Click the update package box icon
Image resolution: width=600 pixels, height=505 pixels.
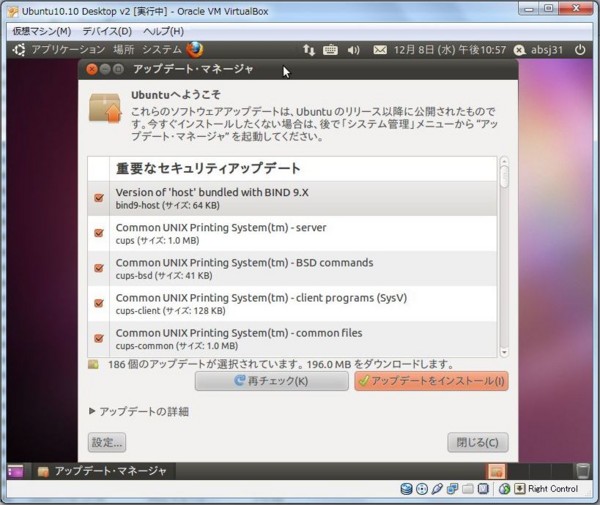(x=105, y=108)
